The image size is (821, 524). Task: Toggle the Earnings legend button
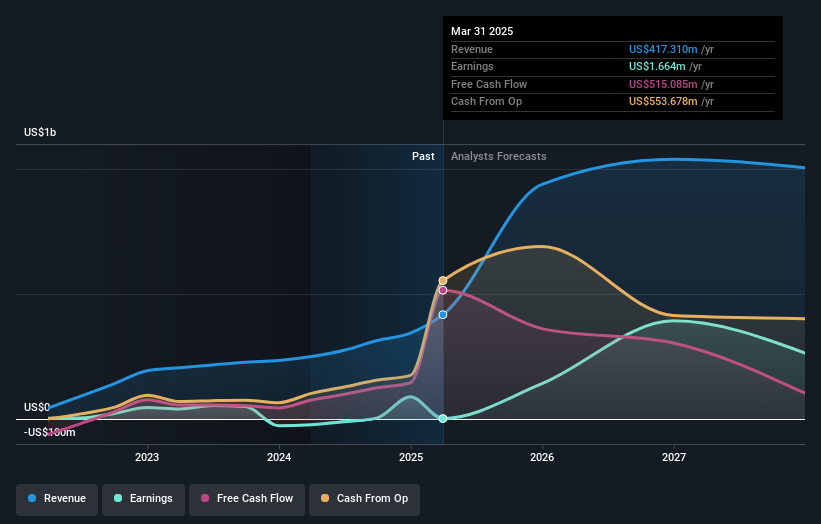pyautogui.click(x=143, y=499)
